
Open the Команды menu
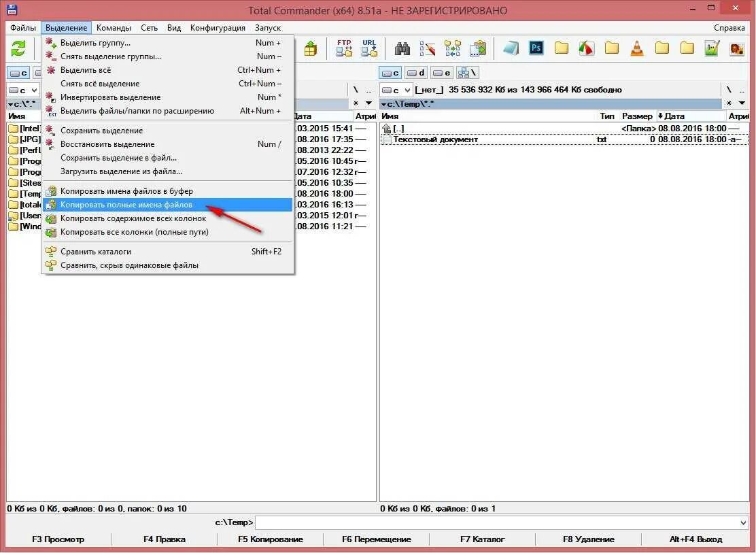pyautogui.click(x=114, y=28)
